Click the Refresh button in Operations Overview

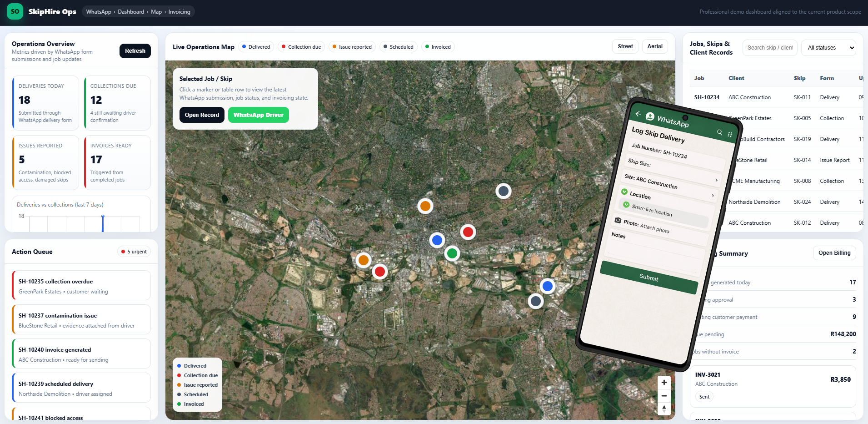[135, 51]
